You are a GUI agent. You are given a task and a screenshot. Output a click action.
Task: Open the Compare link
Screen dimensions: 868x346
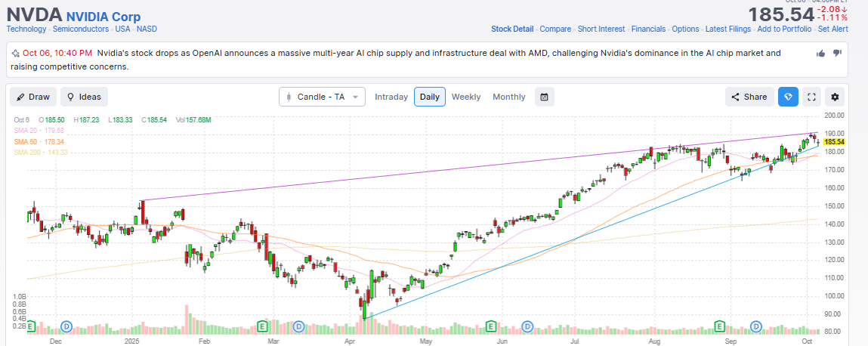[556, 29]
